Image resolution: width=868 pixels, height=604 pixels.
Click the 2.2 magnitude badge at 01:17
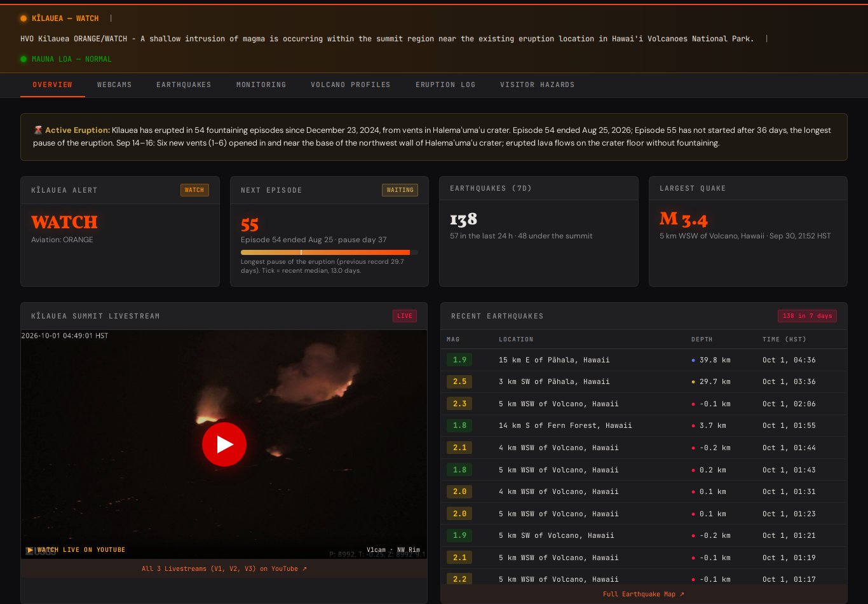pos(459,579)
